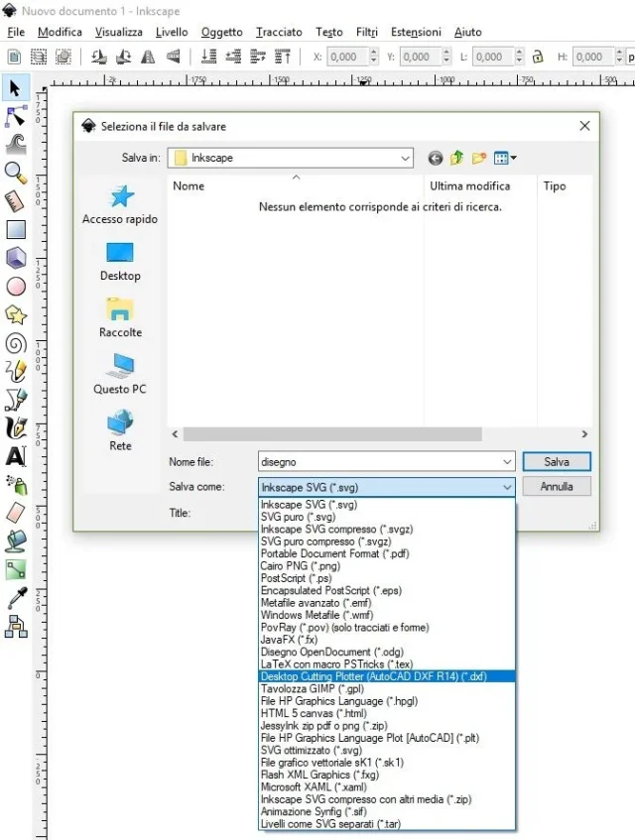Click flip horizontal toolbar icon
Screen dimensions: 635x840
pos(148,57)
